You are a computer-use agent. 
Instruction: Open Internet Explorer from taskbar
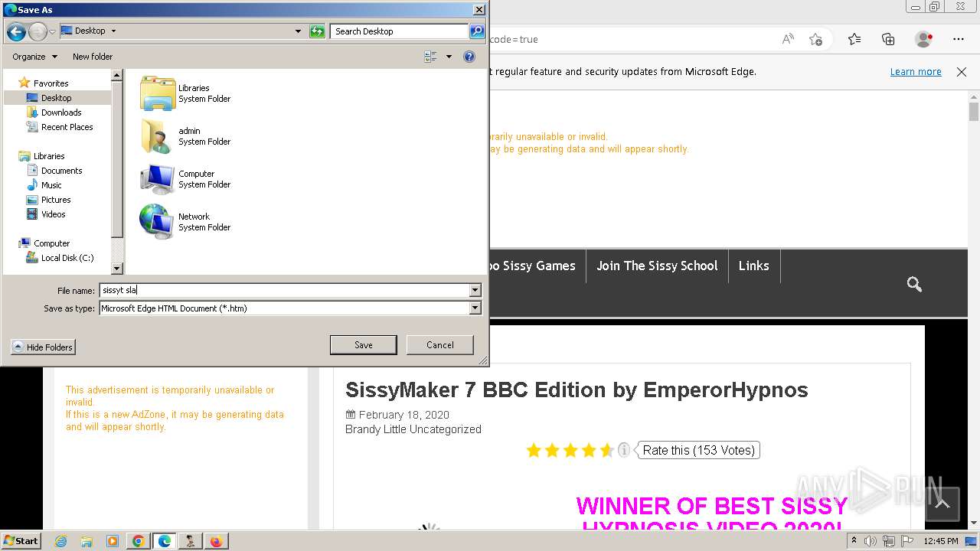pos(60,541)
